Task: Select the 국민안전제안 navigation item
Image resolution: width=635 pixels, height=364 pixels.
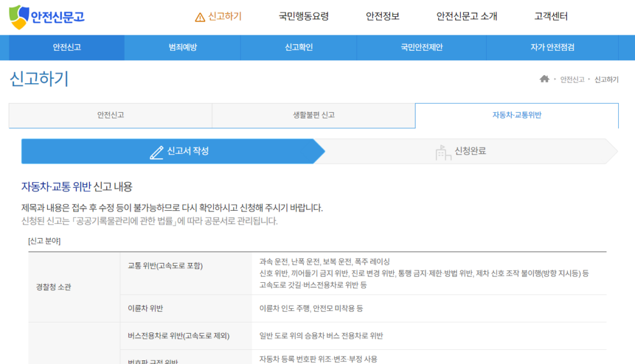Action: pyautogui.click(x=422, y=47)
